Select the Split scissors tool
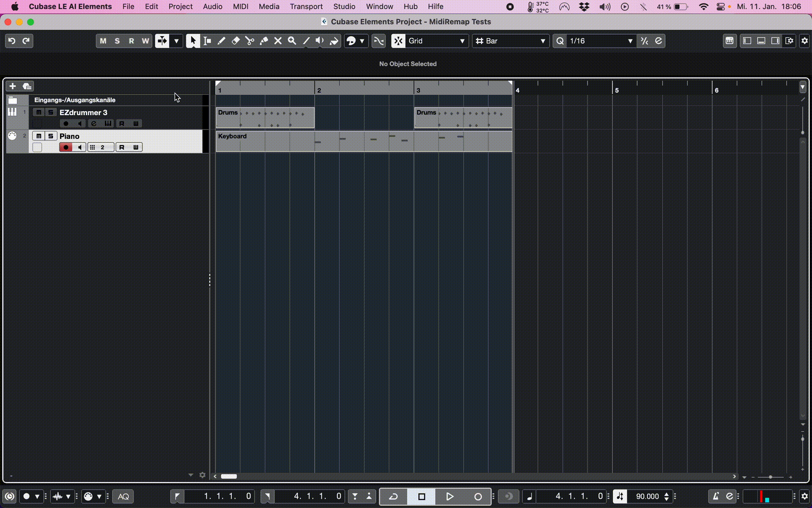Viewport: 812px width, 508px height. [x=250, y=41]
